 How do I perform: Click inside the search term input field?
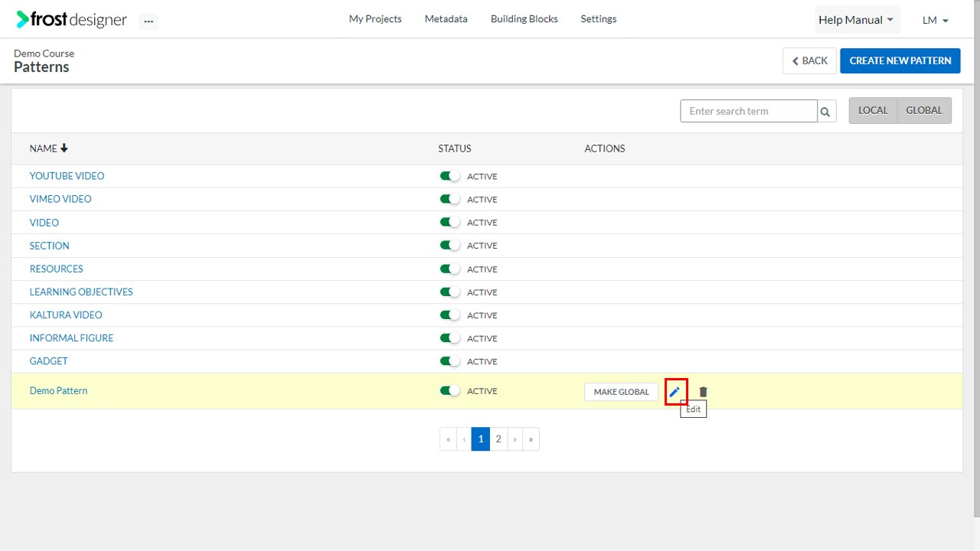pyautogui.click(x=746, y=111)
